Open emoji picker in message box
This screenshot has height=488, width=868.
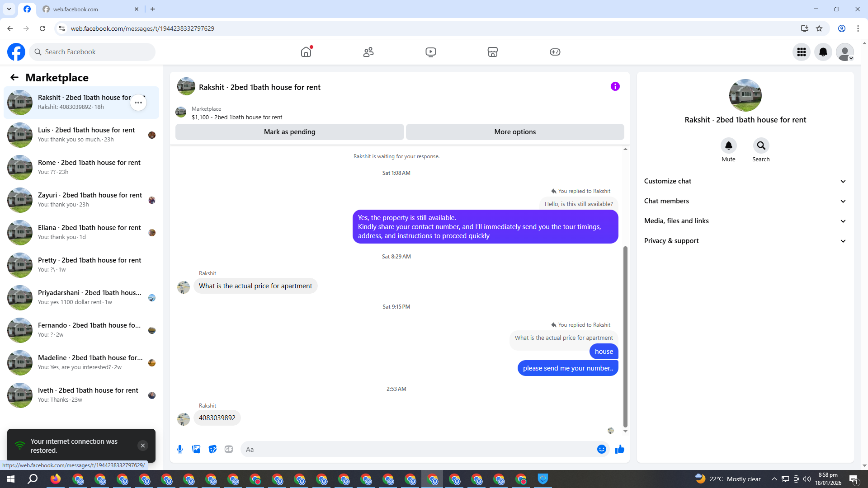click(x=601, y=449)
